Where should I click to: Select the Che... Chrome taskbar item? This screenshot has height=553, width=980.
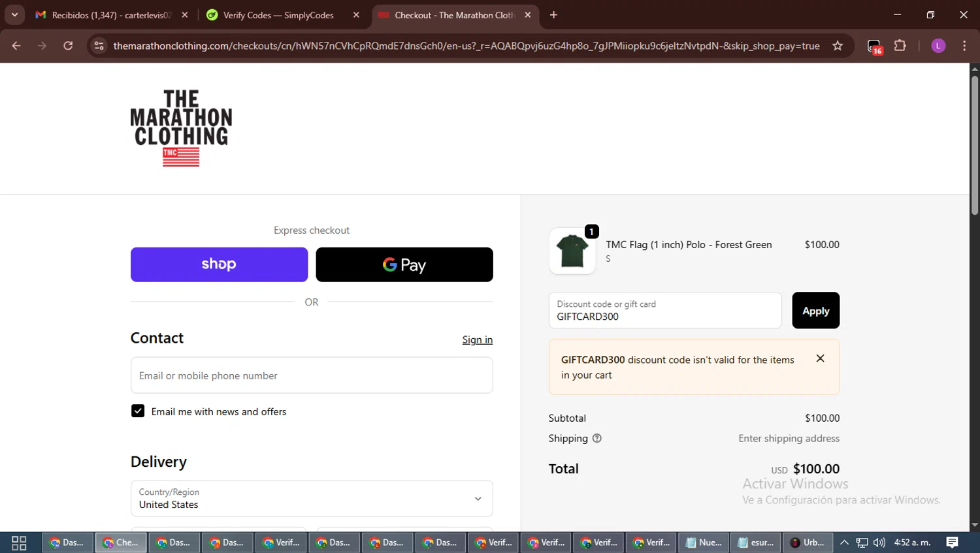tap(121, 543)
